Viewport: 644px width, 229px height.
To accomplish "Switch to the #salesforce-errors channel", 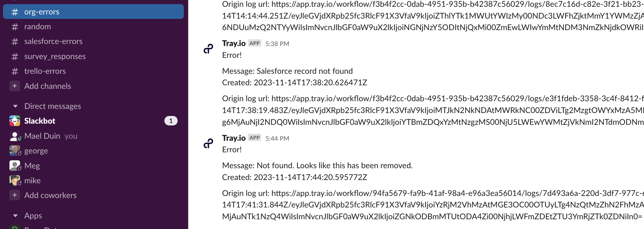I will [x=53, y=41].
